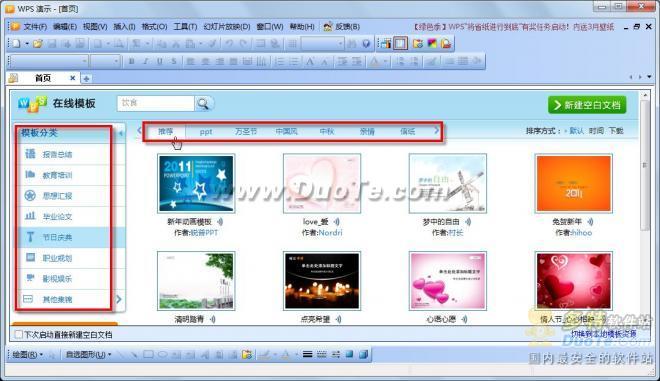
Task: Click the 报告总结 category icon
Action: point(30,154)
